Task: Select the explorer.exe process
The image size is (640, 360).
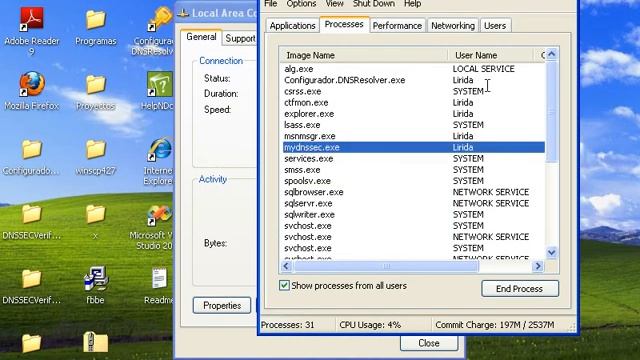Action: pyautogui.click(x=413, y=113)
